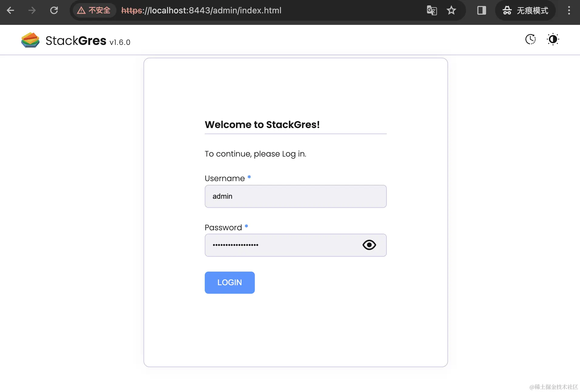Click the Username field label

(x=225, y=178)
